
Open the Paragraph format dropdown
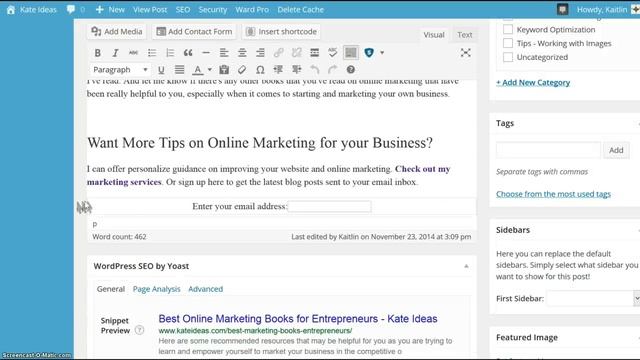coord(120,70)
